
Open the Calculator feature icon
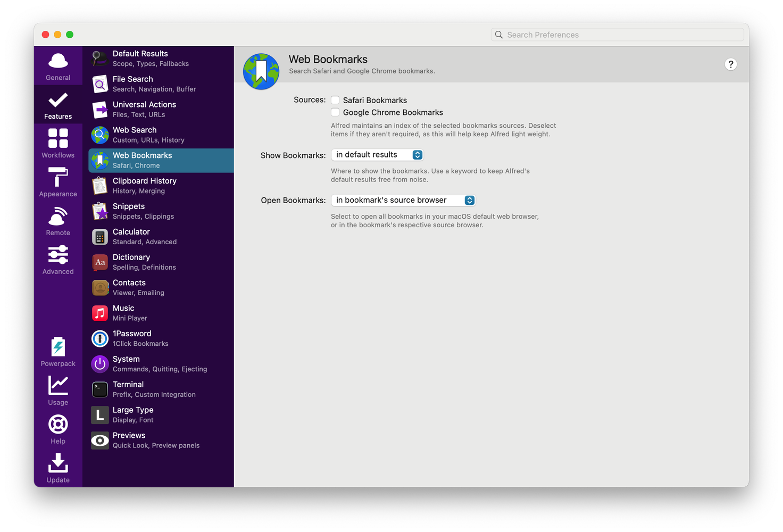99,237
